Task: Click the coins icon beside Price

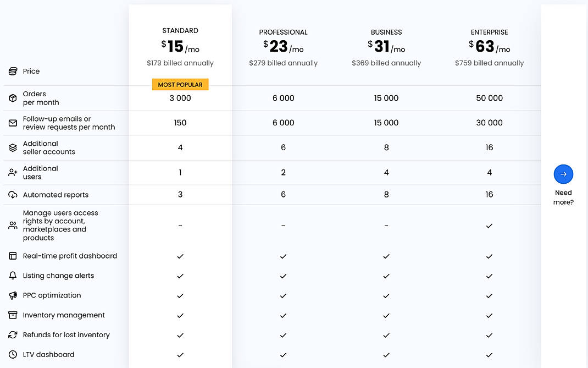Action: (12, 70)
